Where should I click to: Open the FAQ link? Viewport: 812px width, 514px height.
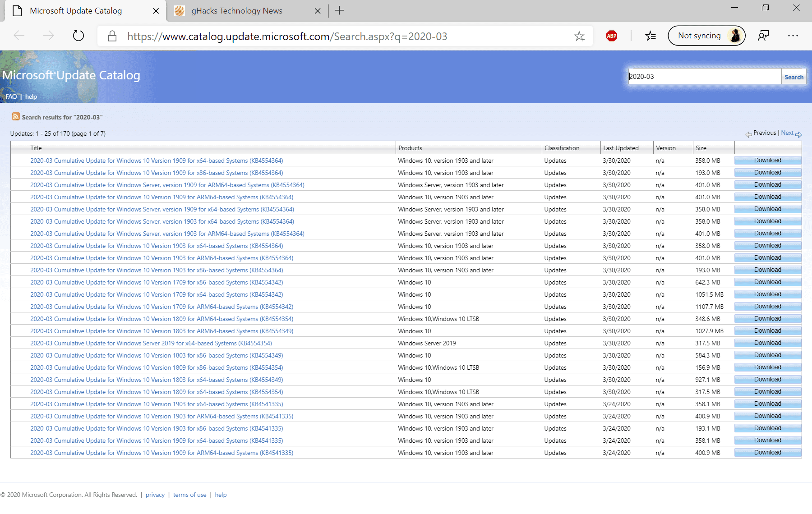click(11, 96)
